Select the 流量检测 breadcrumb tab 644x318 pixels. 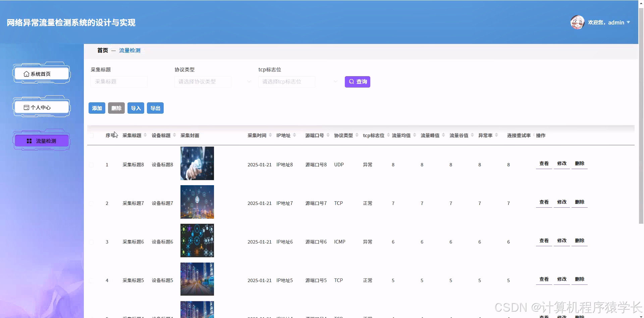130,50
